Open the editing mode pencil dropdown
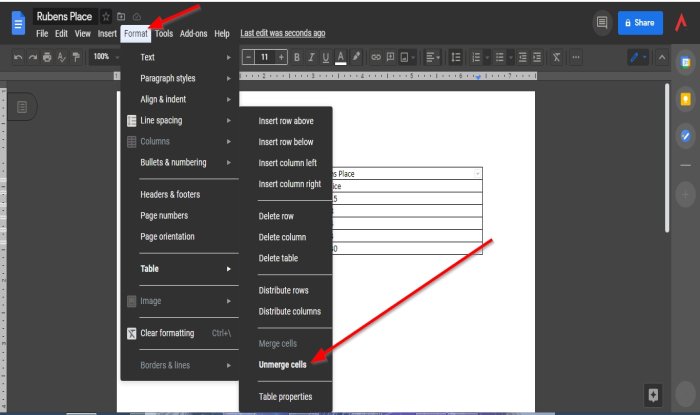Image resolution: width=700 pixels, height=415 pixels. tap(638, 57)
